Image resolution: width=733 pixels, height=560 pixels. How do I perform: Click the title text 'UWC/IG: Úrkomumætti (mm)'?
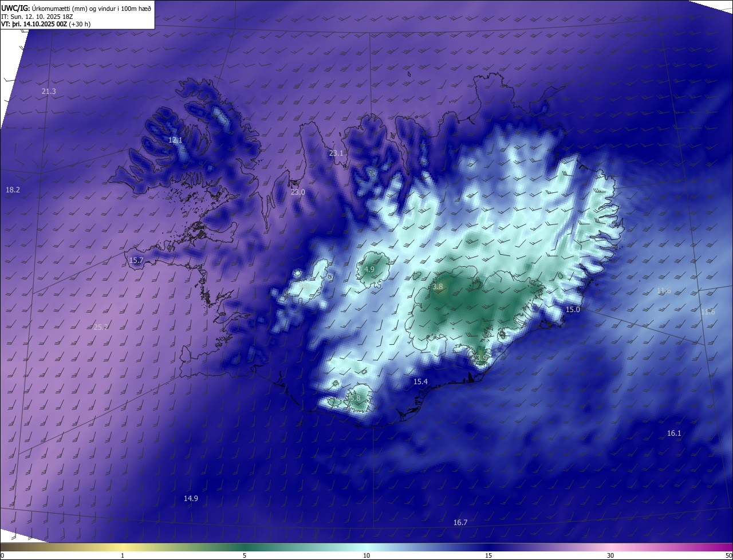pos(44,8)
